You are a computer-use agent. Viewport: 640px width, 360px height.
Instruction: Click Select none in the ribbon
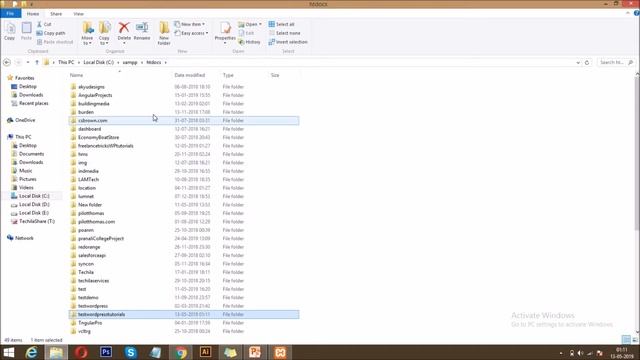tap(284, 33)
